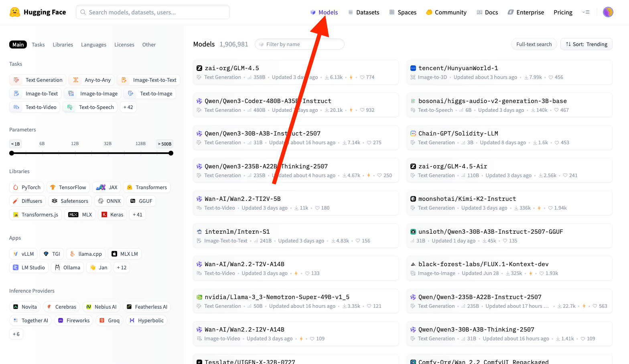Open the user profile avatar
Screen dimensions: 629x364
click(x=608, y=12)
